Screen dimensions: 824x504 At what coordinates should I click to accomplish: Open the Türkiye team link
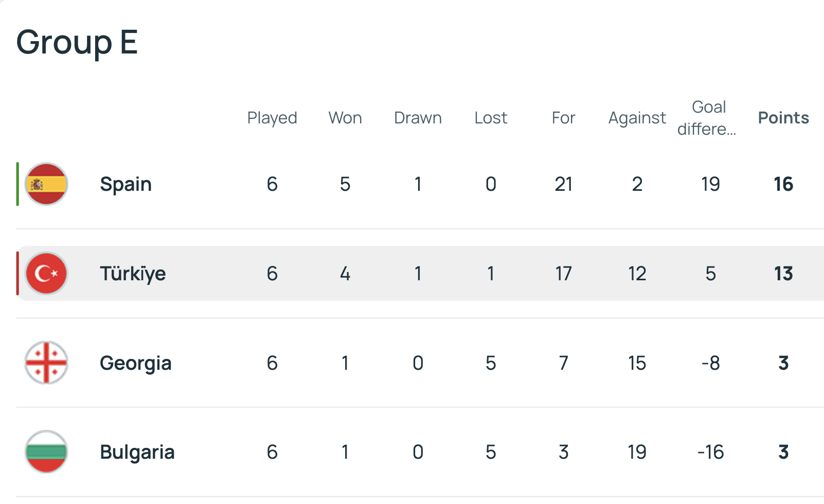coord(133,274)
